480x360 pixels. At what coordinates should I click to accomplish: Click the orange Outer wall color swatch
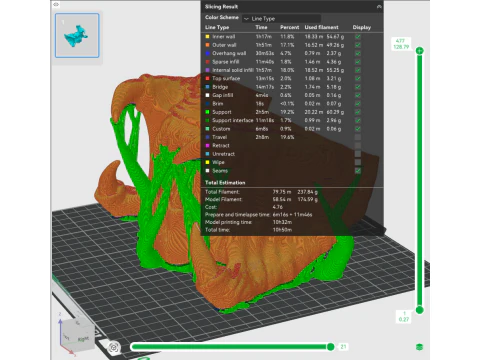207,45
